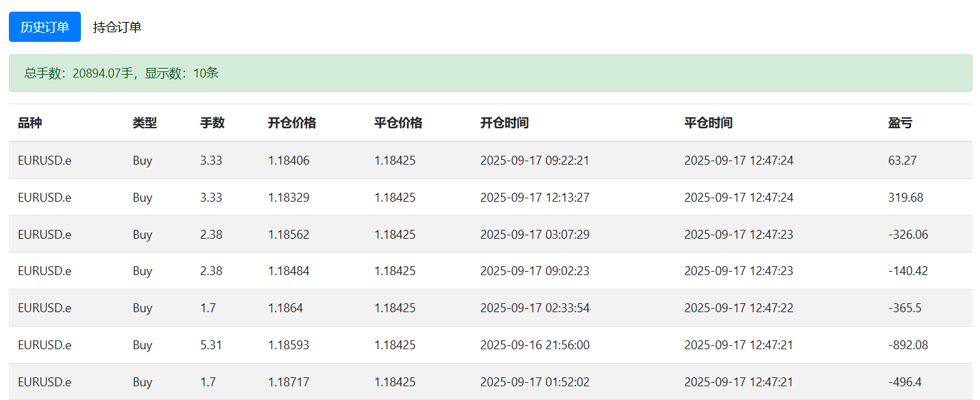Switch to the 历史订单 tab

(x=45, y=27)
